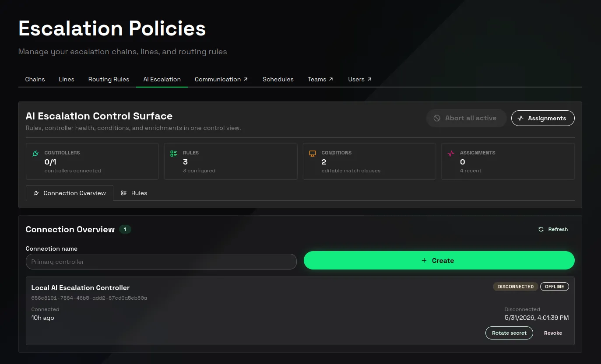The image size is (601, 364).
Task: Click the Rules list icon
Action: tap(174, 154)
